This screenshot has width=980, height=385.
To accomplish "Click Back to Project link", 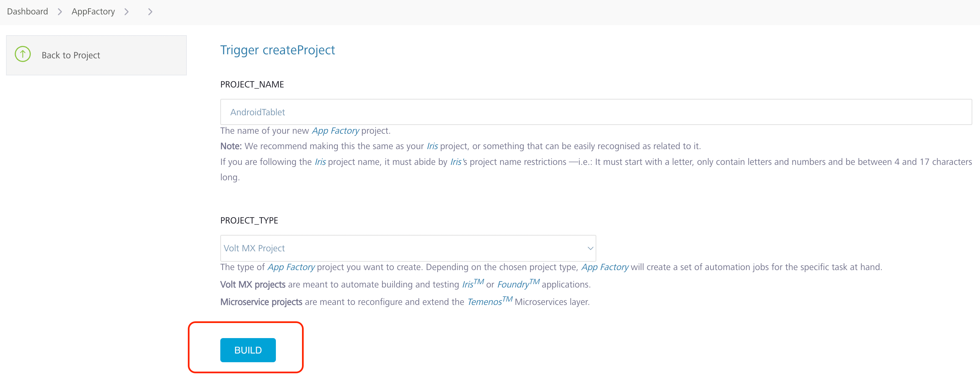I will 71,56.
